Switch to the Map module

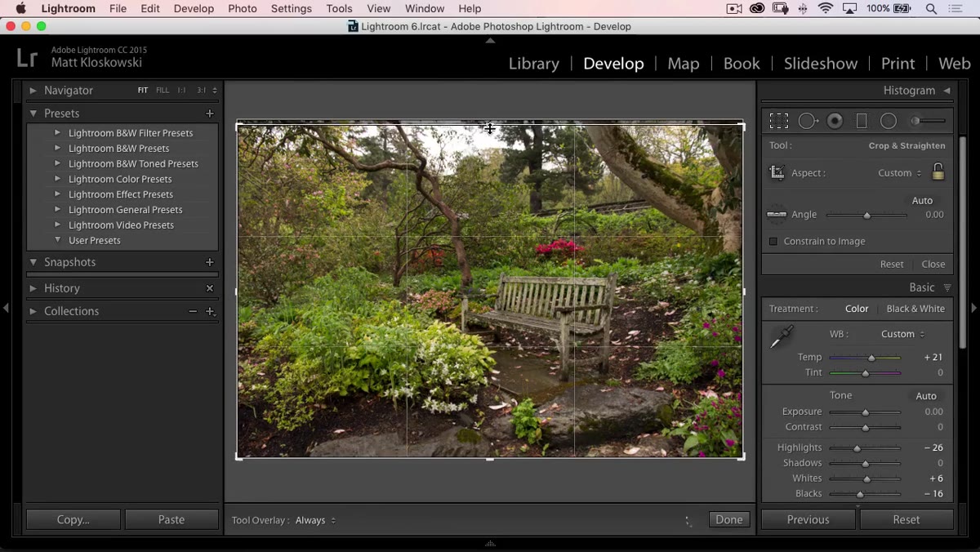coord(684,64)
